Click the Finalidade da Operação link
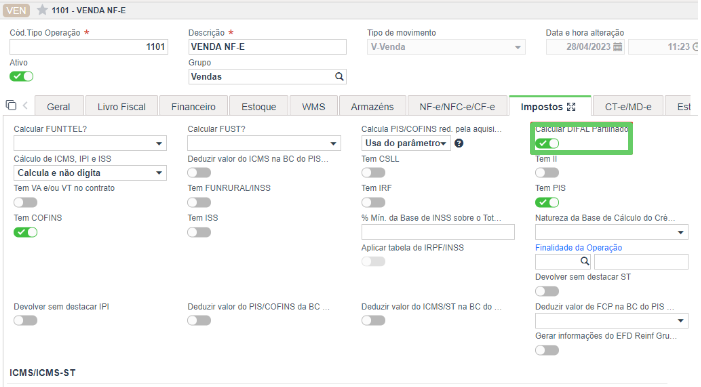 coord(579,248)
